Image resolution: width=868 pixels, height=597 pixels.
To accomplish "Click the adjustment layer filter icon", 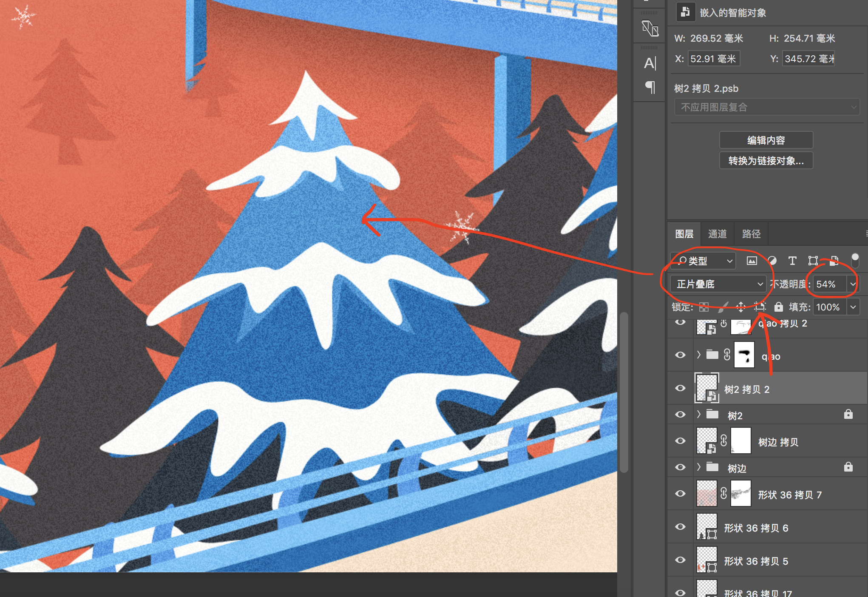I will [772, 261].
